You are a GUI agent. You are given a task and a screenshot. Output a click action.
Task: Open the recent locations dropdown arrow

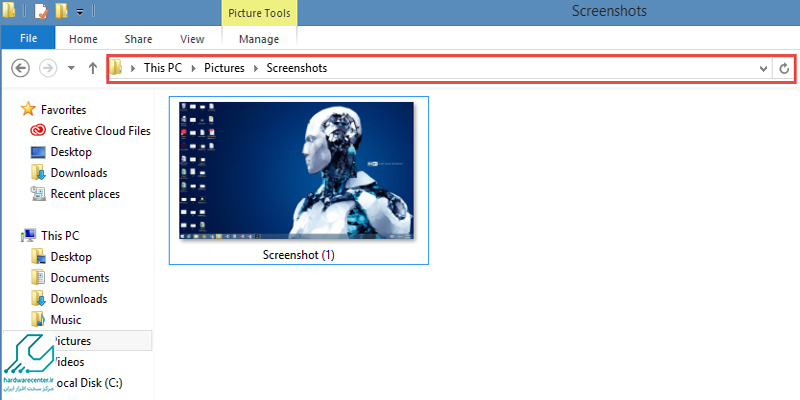point(71,68)
